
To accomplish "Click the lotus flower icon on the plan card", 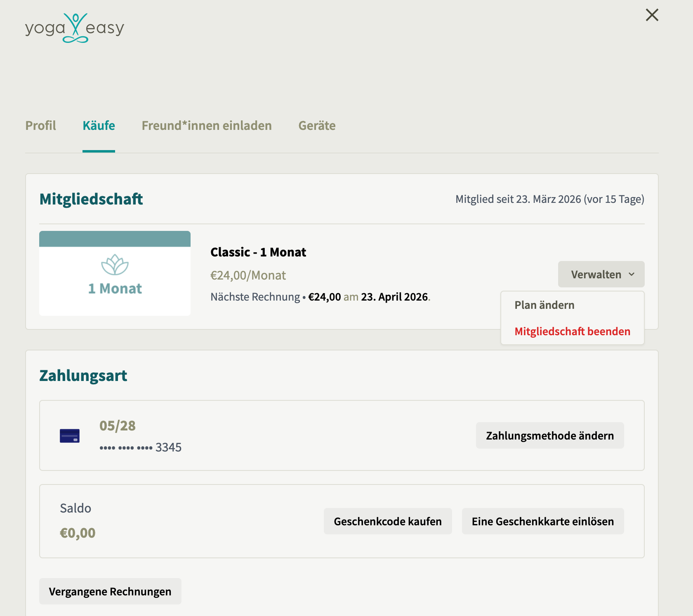I will (115, 265).
